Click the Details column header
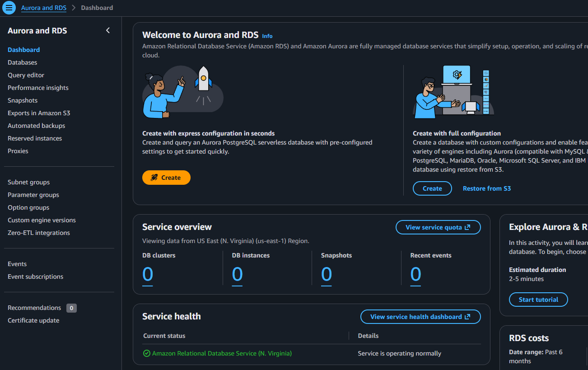The width and height of the screenshot is (588, 370). pyautogui.click(x=368, y=336)
